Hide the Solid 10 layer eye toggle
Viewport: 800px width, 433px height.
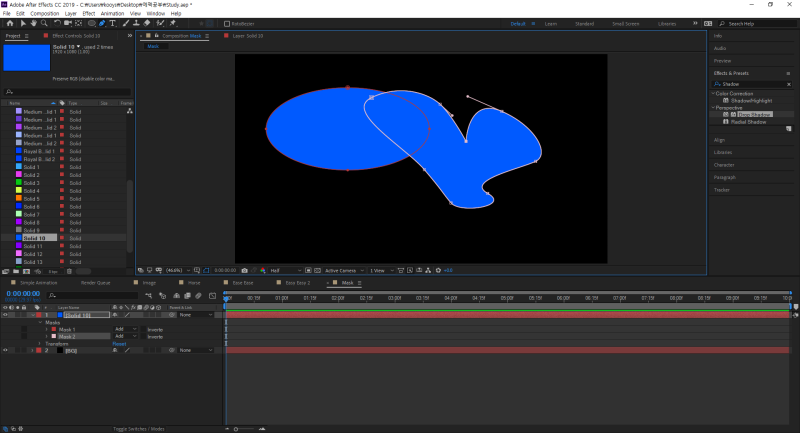(x=5, y=315)
